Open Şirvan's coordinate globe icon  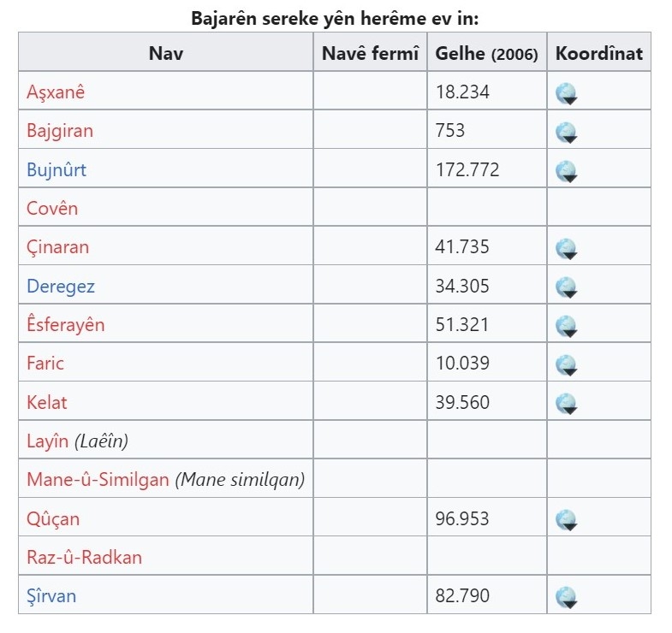566,596
